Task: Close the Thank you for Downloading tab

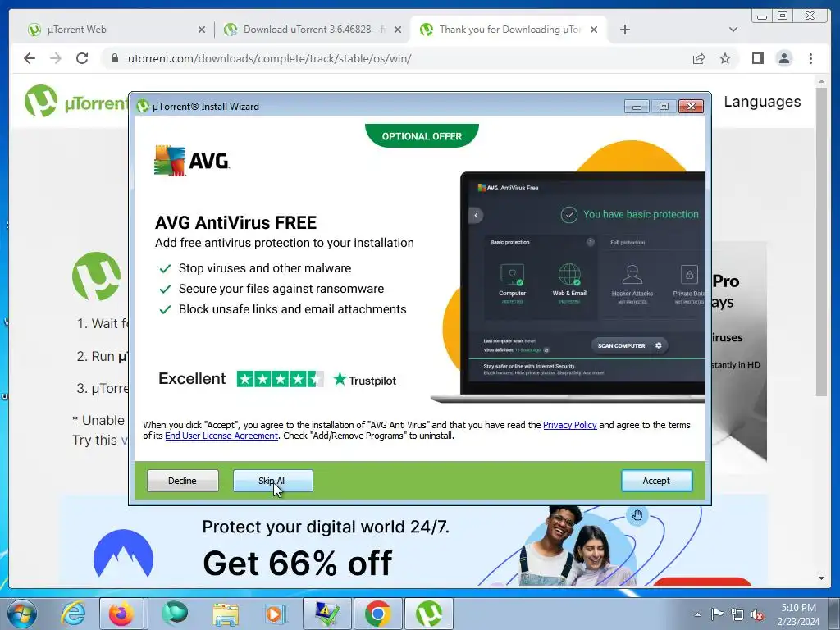Action: point(594,30)
